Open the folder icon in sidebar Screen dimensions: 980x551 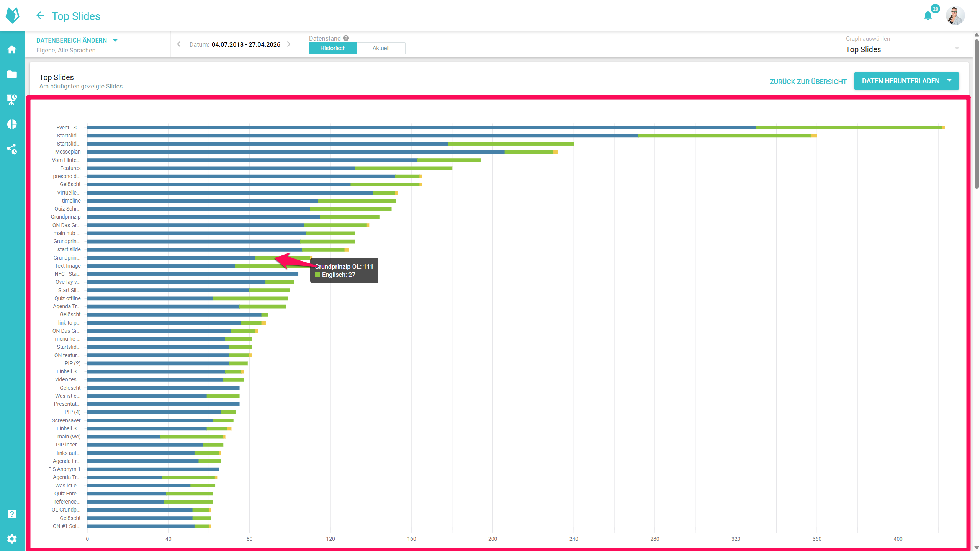12,74
